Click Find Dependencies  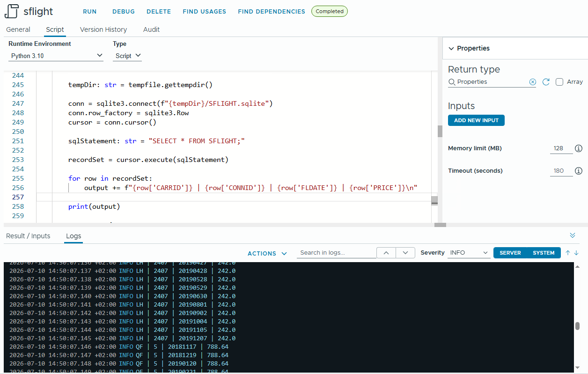click(272, 11)
